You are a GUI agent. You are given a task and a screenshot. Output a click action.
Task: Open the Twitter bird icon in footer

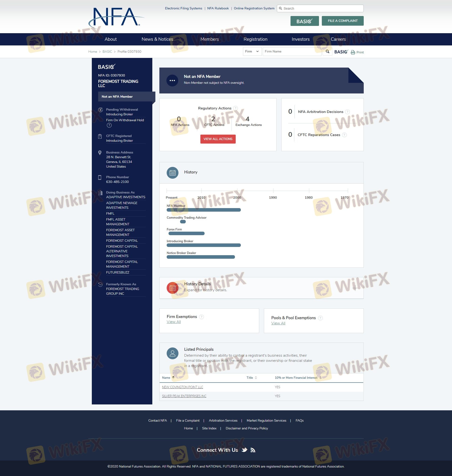tap(244, 450)
